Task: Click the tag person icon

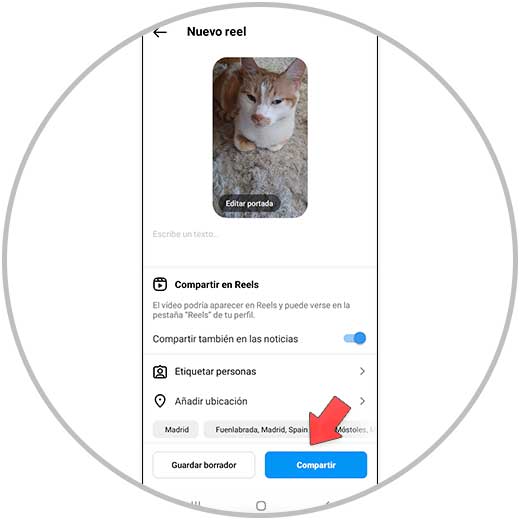Action: tap(160, 372)
